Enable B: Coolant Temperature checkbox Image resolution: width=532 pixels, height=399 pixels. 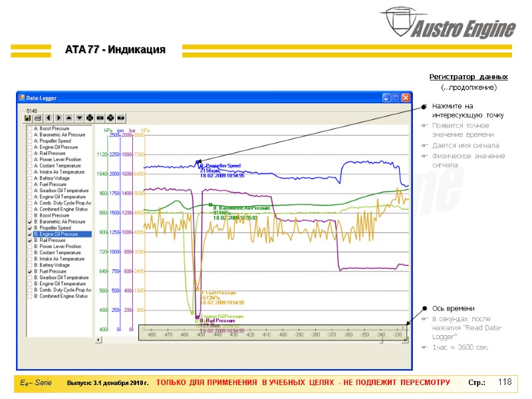30,253
